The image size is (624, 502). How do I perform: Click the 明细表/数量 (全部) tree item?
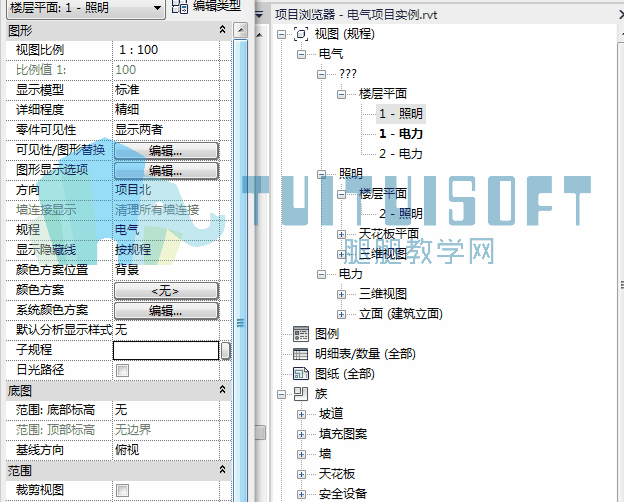pos(365,354)
